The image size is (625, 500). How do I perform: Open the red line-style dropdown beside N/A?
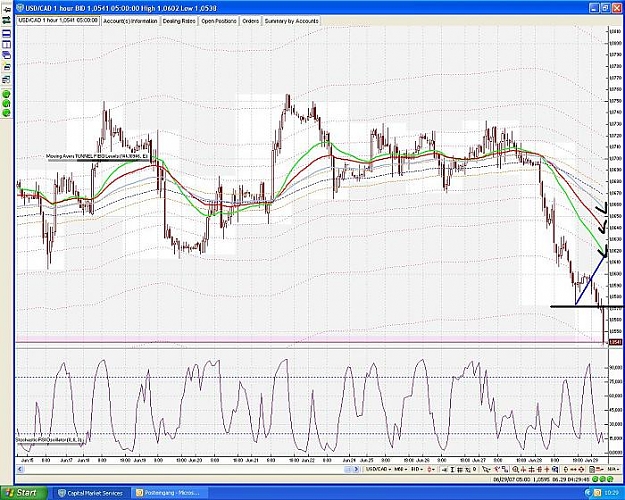click(599, 469)
